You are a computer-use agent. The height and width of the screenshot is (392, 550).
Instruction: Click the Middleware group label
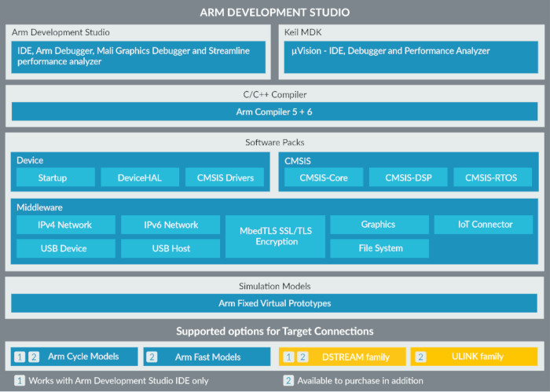(39, 207)
